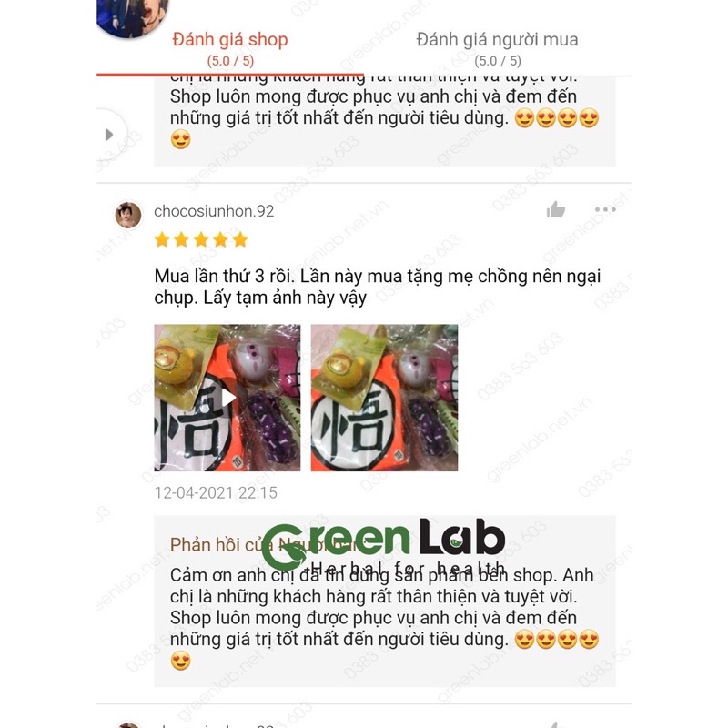728x728 pixels.
Task: Open the three-dot menu on chocosiunhon.92 review
Action: (605, 210)
